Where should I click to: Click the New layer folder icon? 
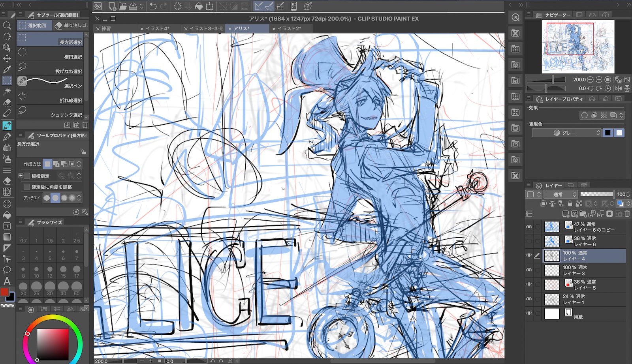click(x=583, y=214)
